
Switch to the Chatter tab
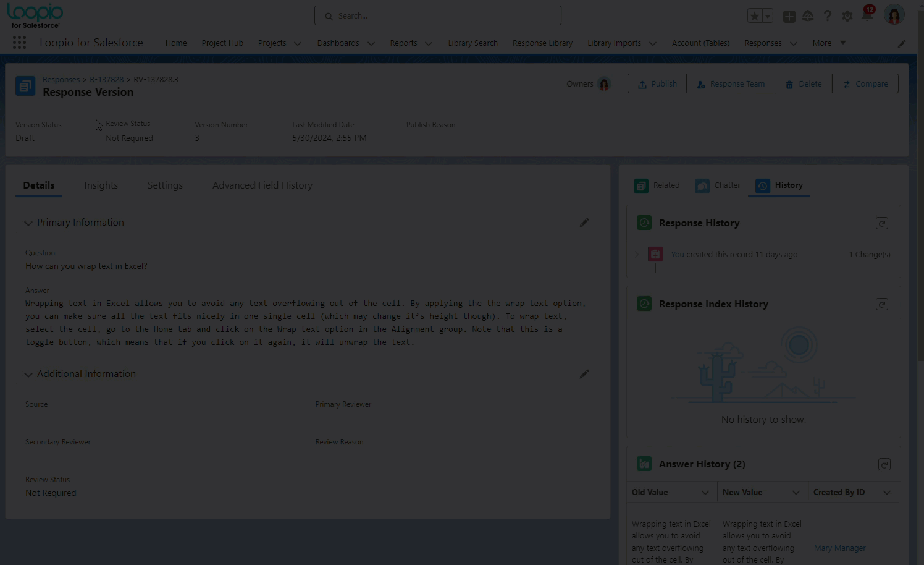pyautogui.click(x=717, y=185)
